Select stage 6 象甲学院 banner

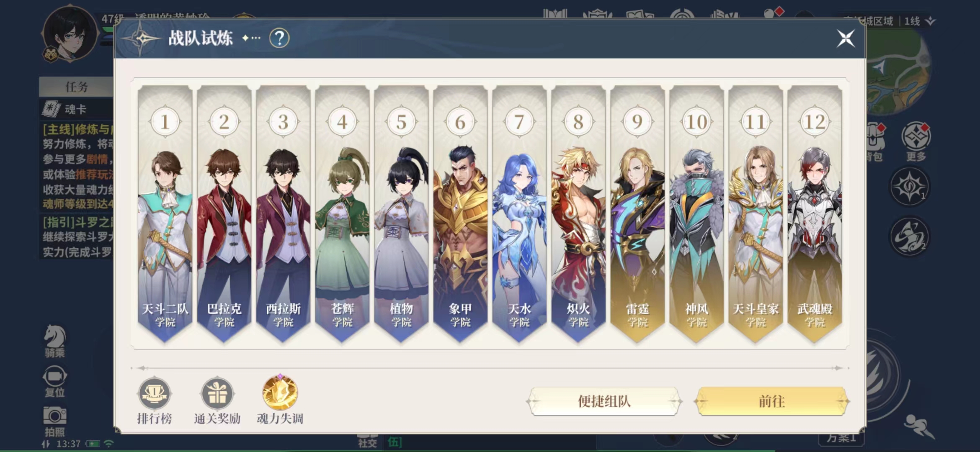460,214
